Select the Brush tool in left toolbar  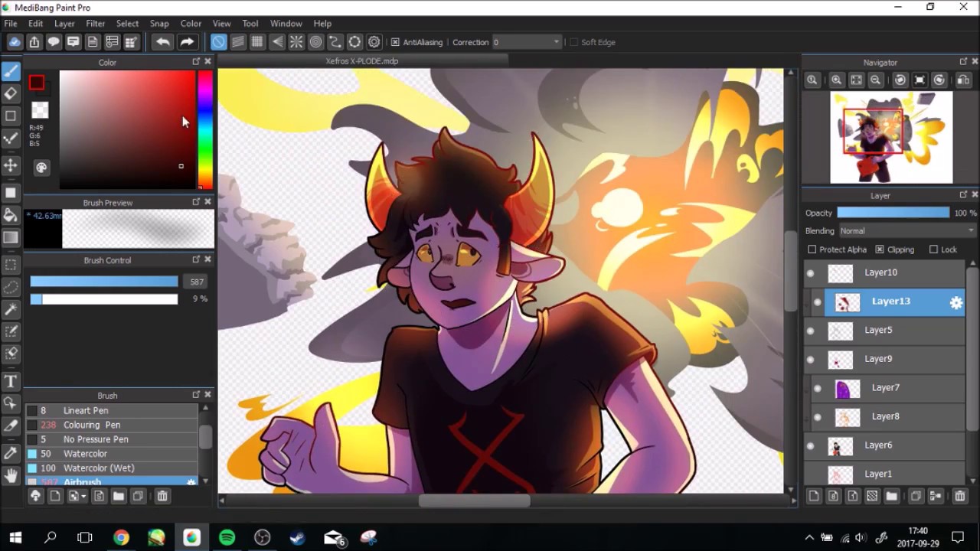11,71
